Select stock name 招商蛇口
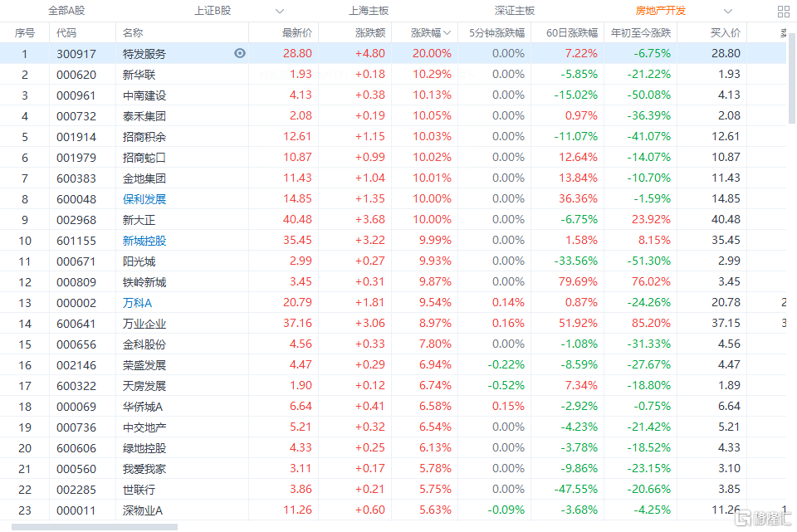This screenshot has height=532, width=797. [144, 158]
